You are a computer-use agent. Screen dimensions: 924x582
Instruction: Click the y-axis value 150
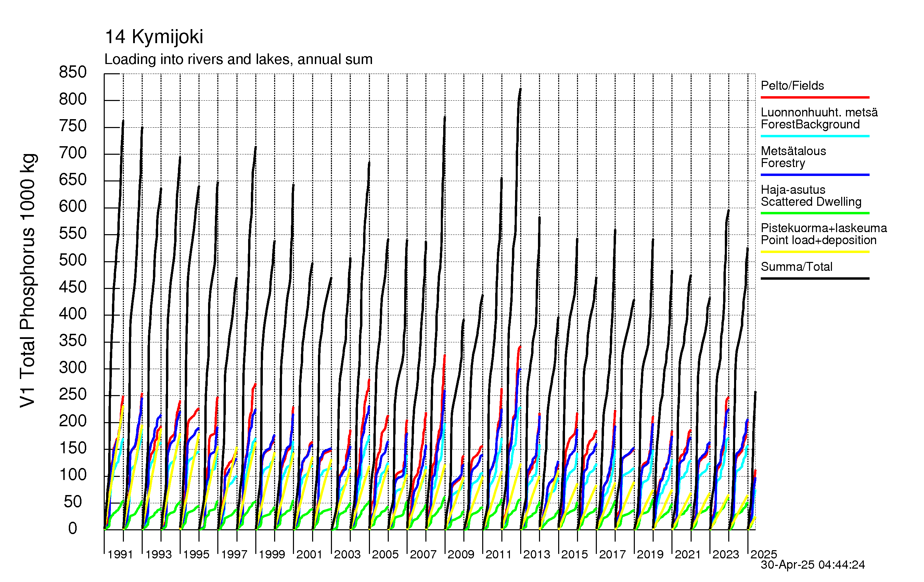coord(73,448)
